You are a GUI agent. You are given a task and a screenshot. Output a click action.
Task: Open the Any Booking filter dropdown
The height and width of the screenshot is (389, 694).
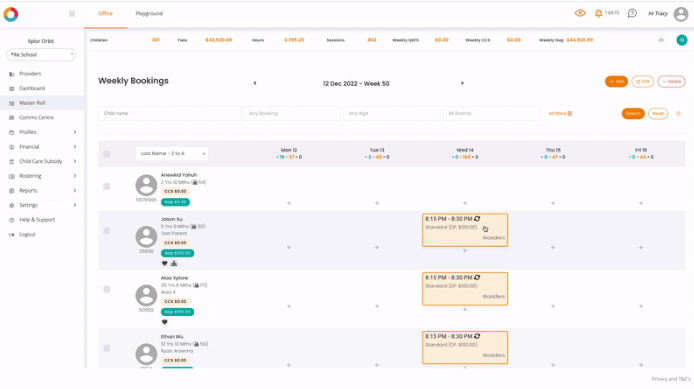tap(292, 113)
